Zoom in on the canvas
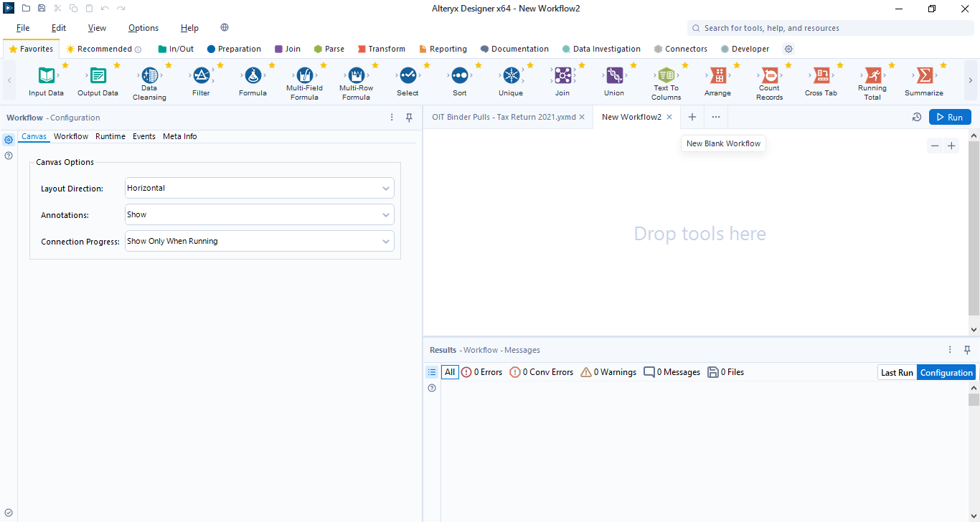Image resolution: width=980 pixels, height=522 pixels. click(x=951, y=146)
